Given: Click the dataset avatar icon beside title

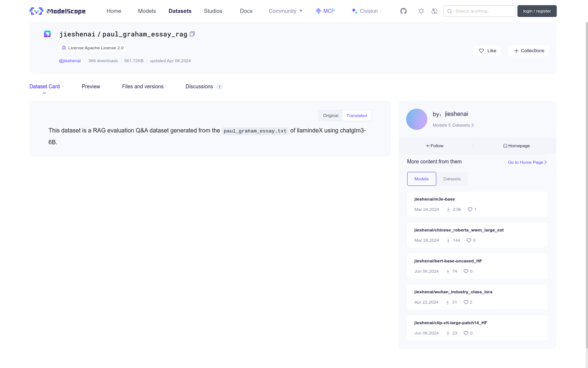Looking at the screenshot, I should point(47,34).
